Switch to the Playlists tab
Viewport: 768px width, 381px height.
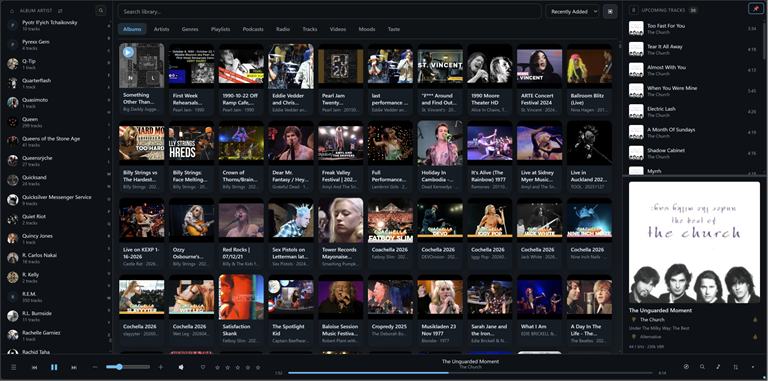pos(220,29)
